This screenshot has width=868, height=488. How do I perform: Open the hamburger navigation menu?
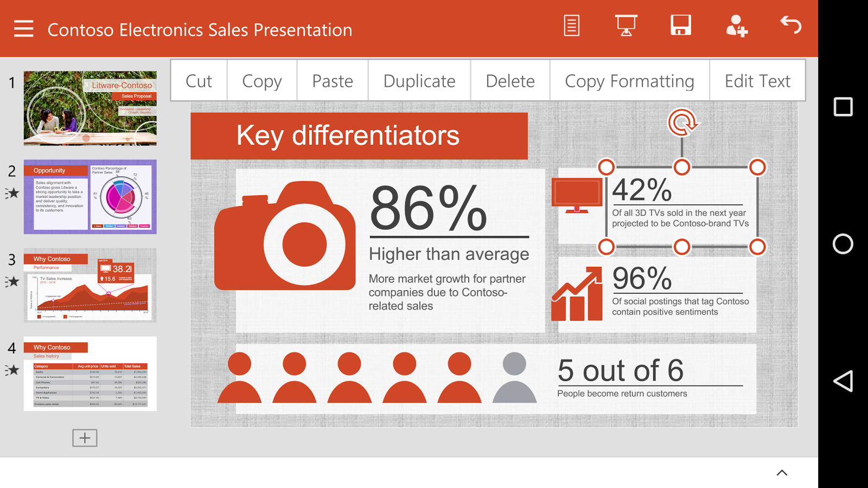coord(24,29)
